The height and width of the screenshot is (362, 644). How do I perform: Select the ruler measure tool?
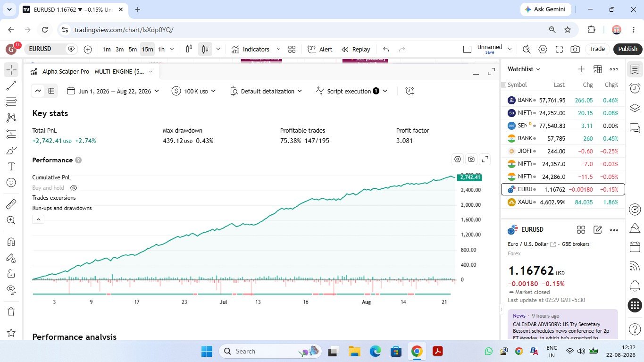click(x=11, y=204)
